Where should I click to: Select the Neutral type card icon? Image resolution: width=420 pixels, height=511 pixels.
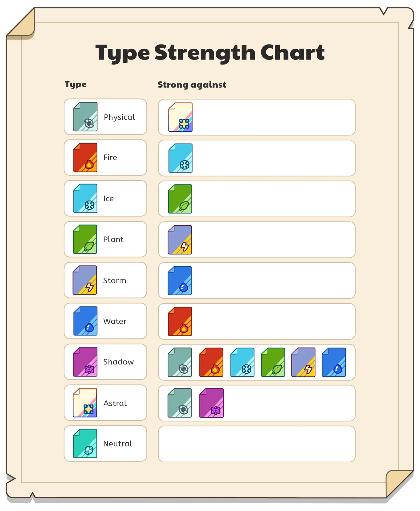pyautogui.click(x=85, y=443)
